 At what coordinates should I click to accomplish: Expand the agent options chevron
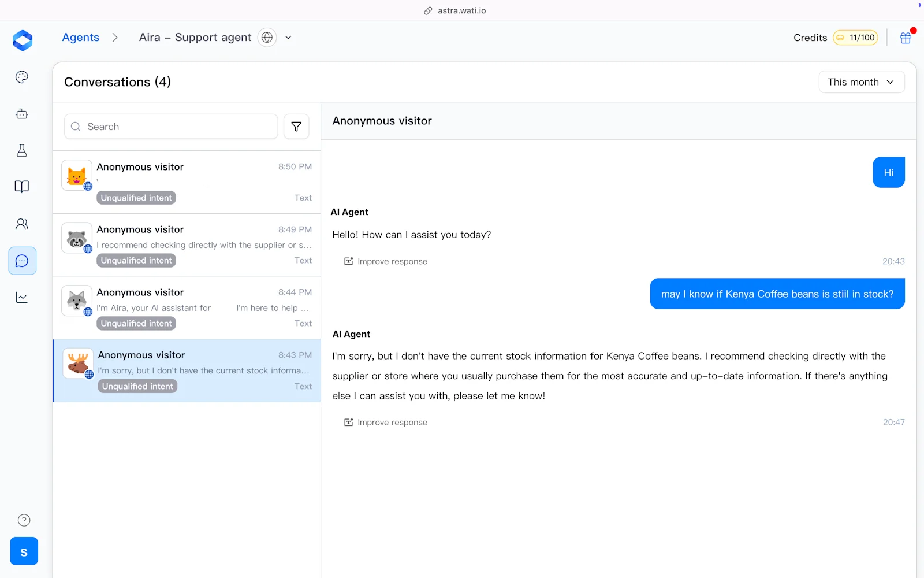tap(288, 37)
